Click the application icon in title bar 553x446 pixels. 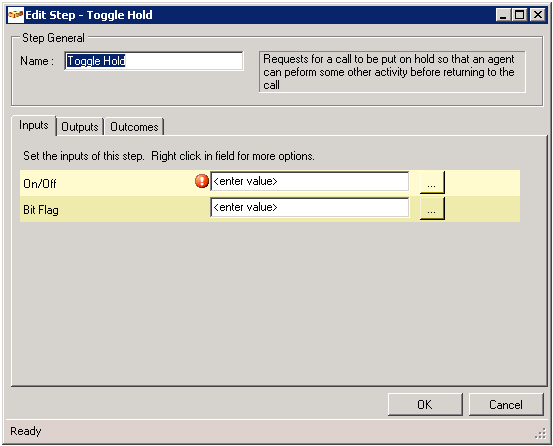[16, 15]
